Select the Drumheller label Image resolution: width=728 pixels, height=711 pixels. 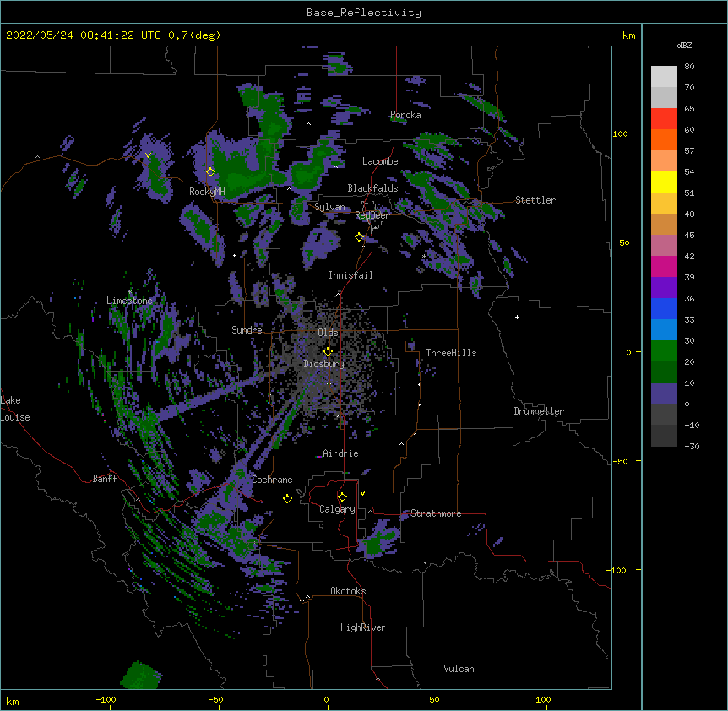[x=539, y=411]
